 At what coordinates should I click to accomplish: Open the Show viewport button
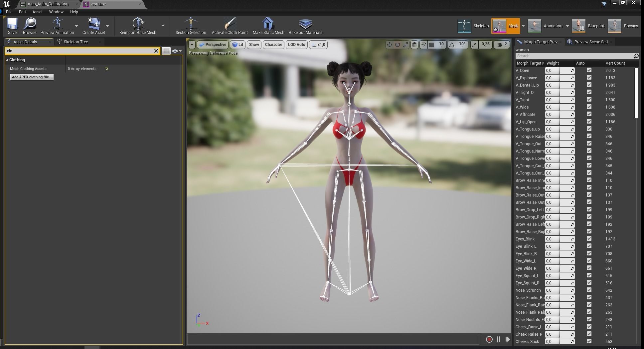(254, 45)
